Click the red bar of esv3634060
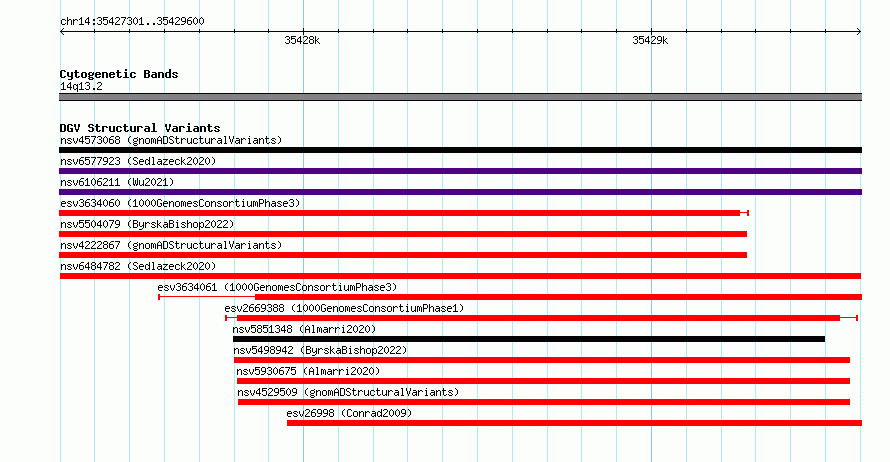Screen dimensions: 890x462 [400, 213]
